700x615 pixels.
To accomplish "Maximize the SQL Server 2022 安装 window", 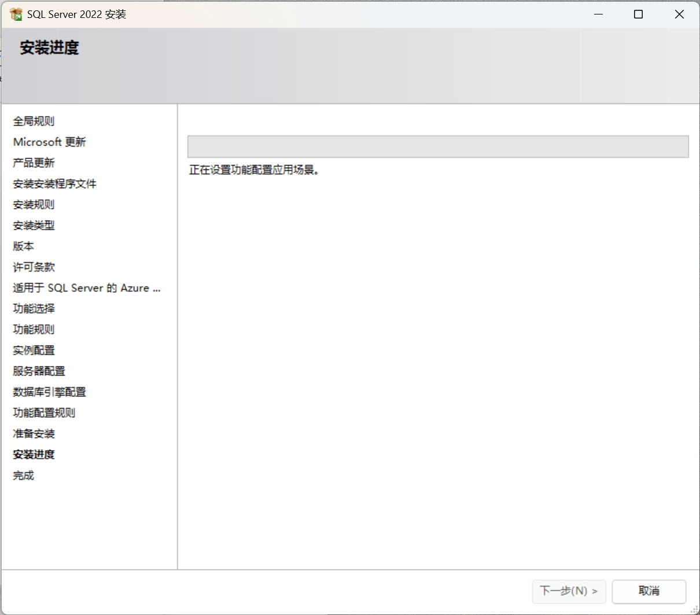I will (x=638, y=14).
